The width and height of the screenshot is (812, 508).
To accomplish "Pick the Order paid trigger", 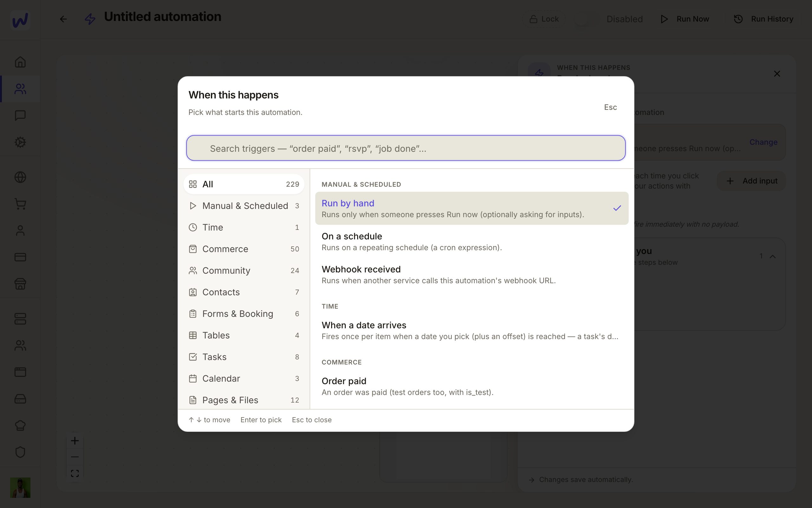I will coord(471,386).
